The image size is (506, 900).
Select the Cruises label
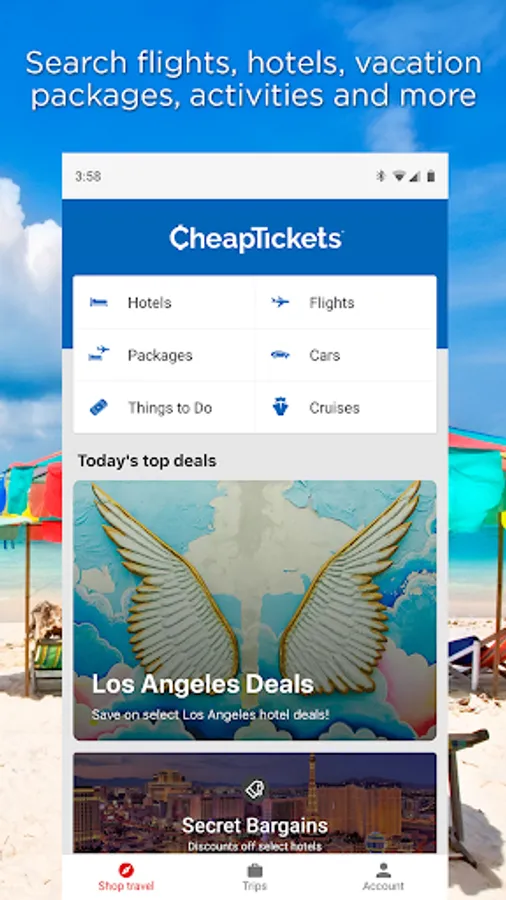334,408
